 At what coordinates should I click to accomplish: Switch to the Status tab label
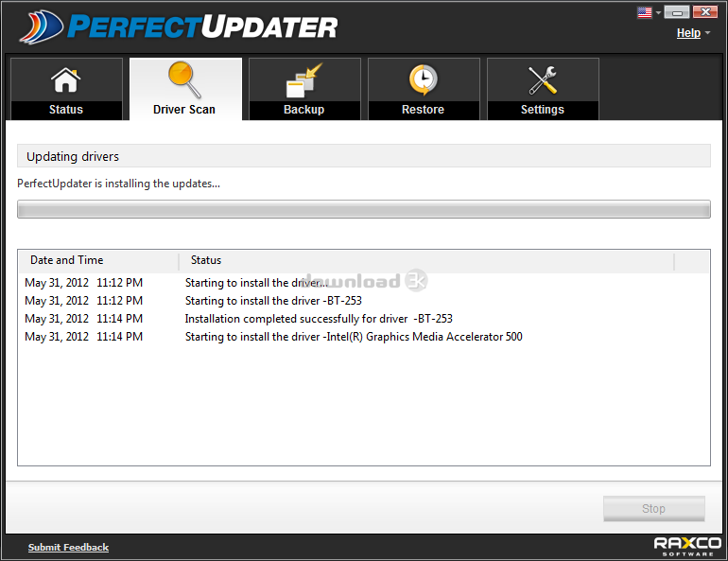coord(66,110)
